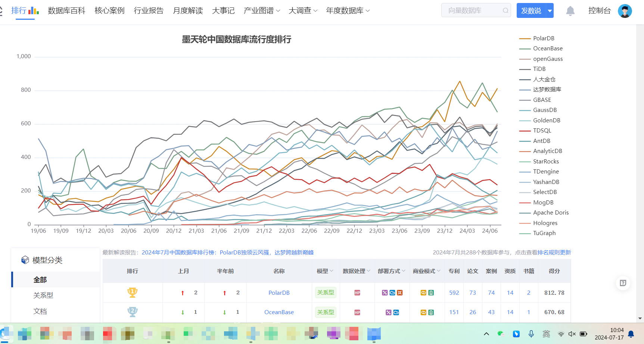Open the blue DingTalk tray icon
Image resolution: width=644 pixels, height=344 pixels.
pos(516,334)
